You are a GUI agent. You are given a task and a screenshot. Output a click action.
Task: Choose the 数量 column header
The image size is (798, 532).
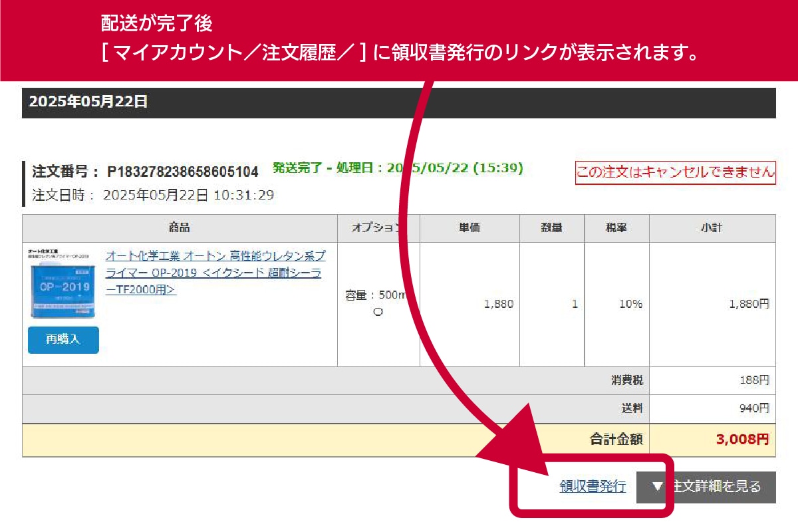pos(551,228)
